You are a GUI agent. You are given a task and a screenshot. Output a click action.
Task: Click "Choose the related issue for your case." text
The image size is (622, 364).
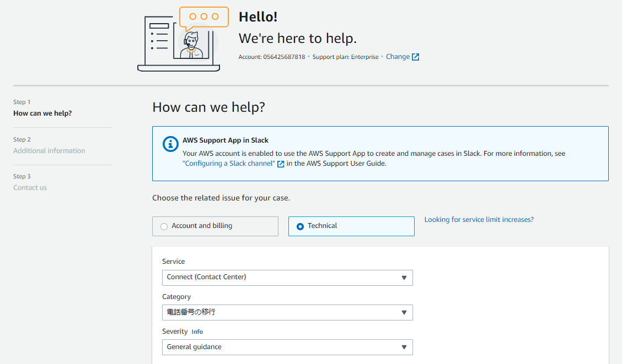221,198
